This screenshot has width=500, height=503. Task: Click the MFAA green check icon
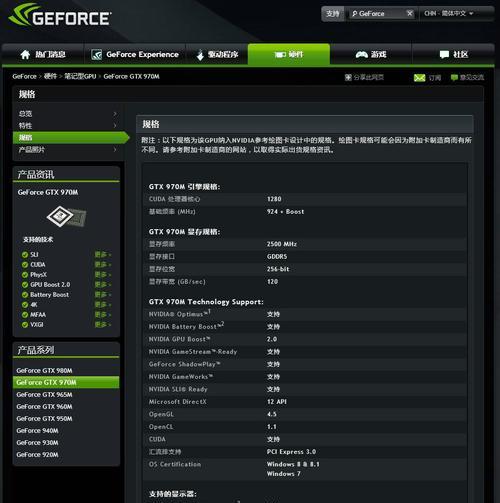(x=25, y=315)
